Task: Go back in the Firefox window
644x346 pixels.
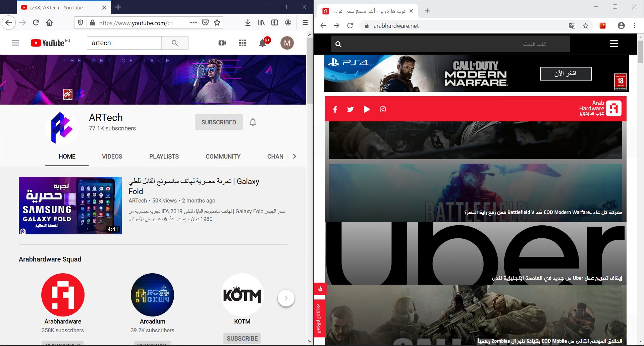Action: (x=9, y=23)
